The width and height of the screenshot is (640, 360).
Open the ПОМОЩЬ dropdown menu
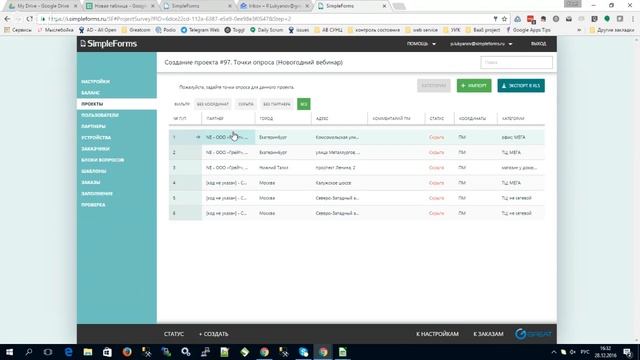pyautogui.click(x=421, y=44)
